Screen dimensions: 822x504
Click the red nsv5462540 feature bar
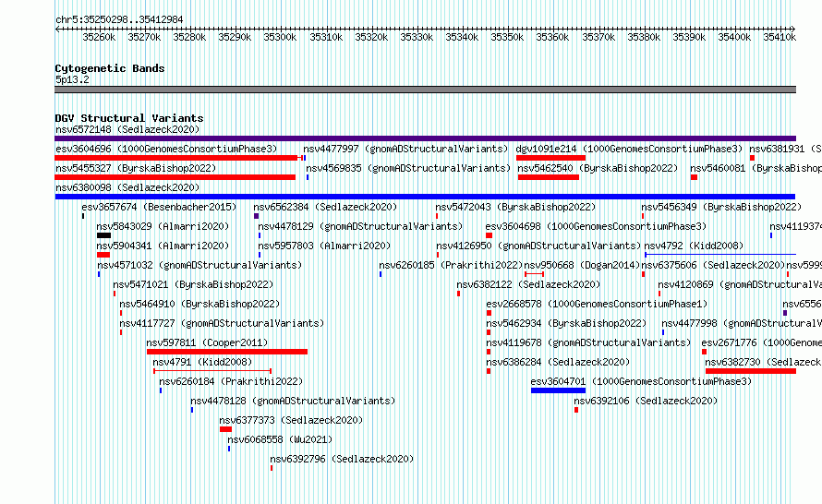[549, 177]
